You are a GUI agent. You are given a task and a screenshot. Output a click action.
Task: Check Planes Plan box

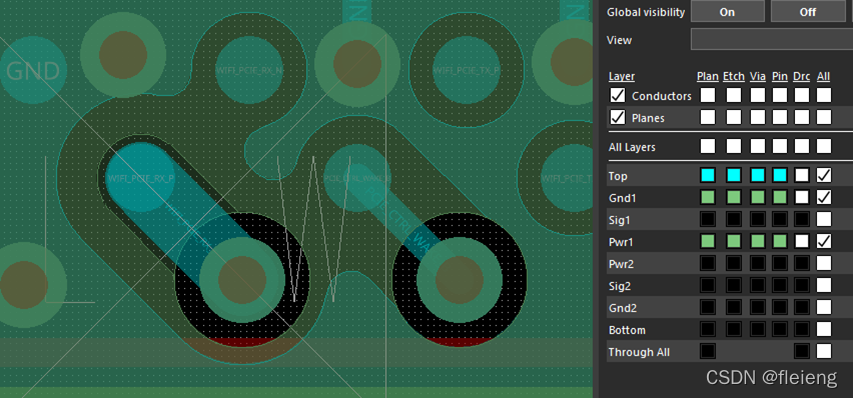(707, 117)
